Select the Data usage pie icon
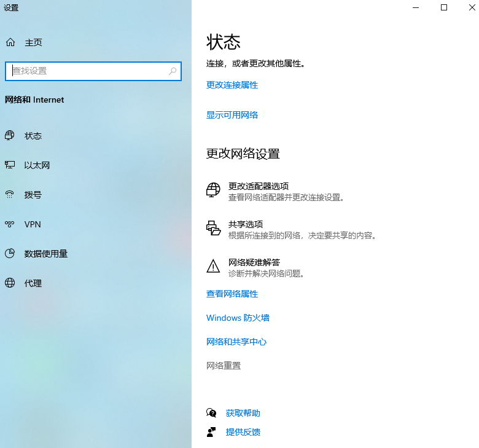 (10, 254)
